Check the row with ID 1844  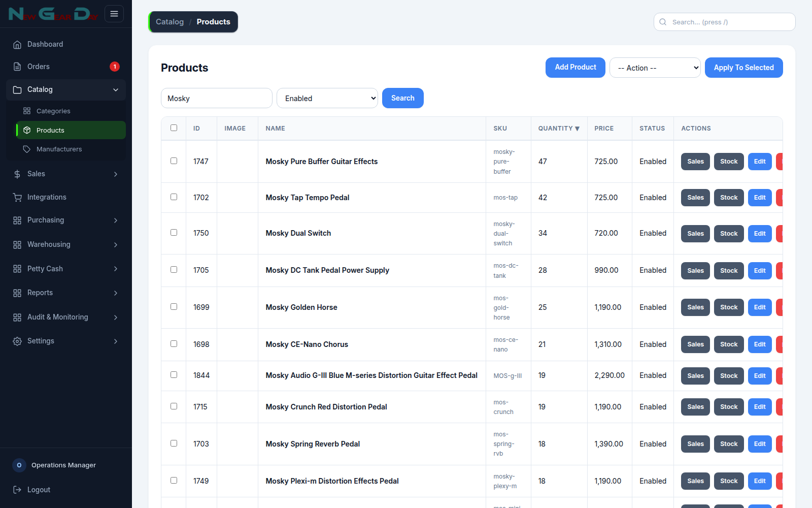coord(174,375)
